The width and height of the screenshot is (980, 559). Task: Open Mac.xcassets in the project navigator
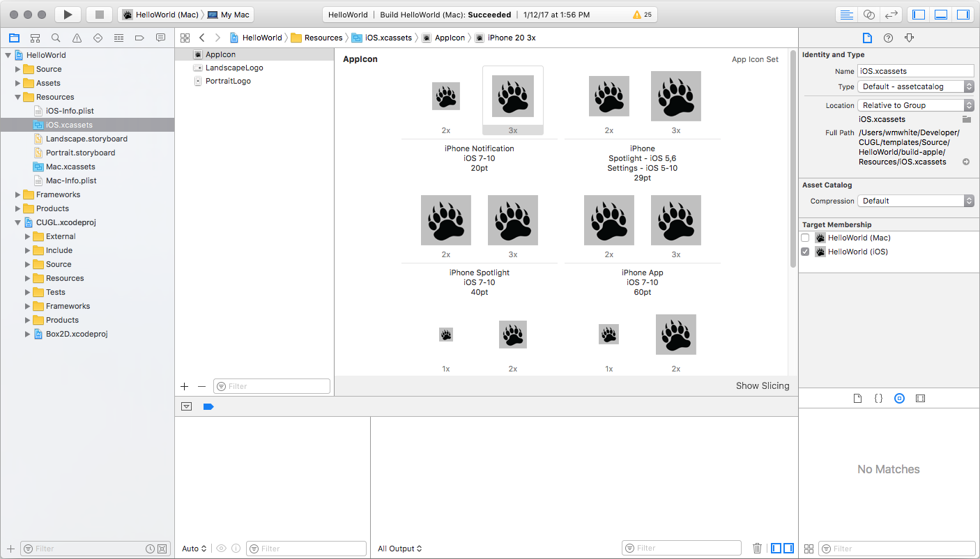70,167
